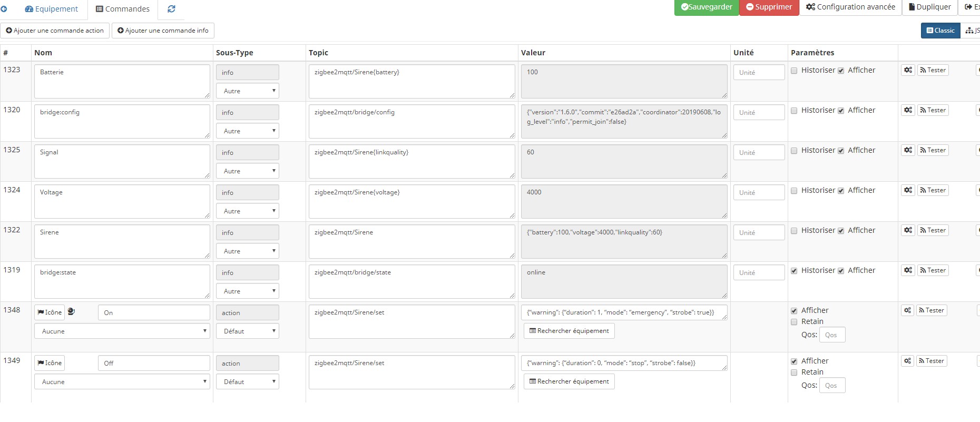Toggle Afficher checkbox for Signal

pyautogui.click(x=841, y=151)
